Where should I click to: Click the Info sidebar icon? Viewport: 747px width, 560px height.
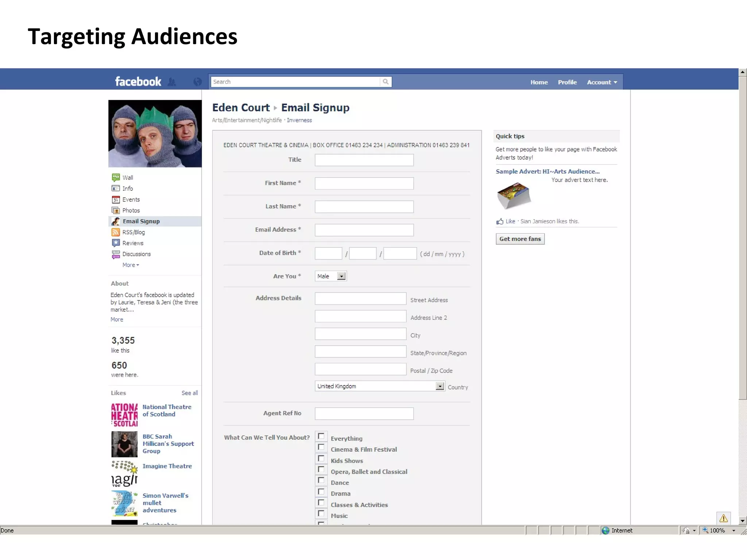(116, 188)
